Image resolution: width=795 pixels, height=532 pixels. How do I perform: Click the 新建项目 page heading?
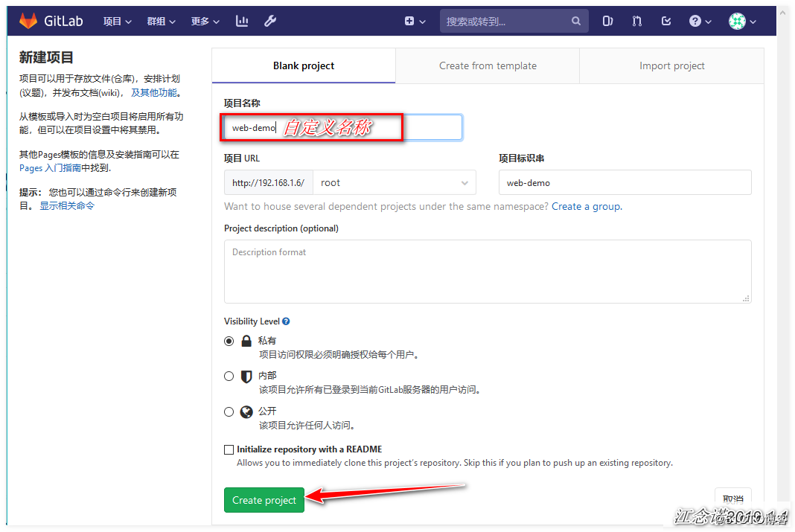[46, 57]
